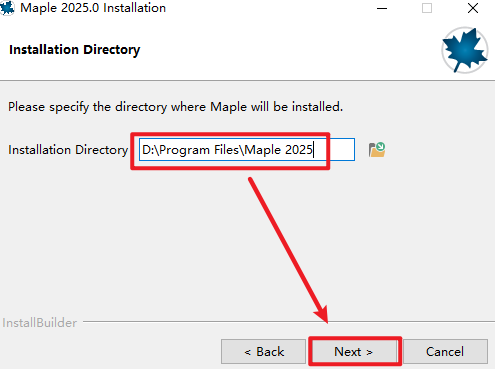Click the 'Installation Directory' heading text
Viewport: 495px width, 369px height.
[x=75, y=50]
